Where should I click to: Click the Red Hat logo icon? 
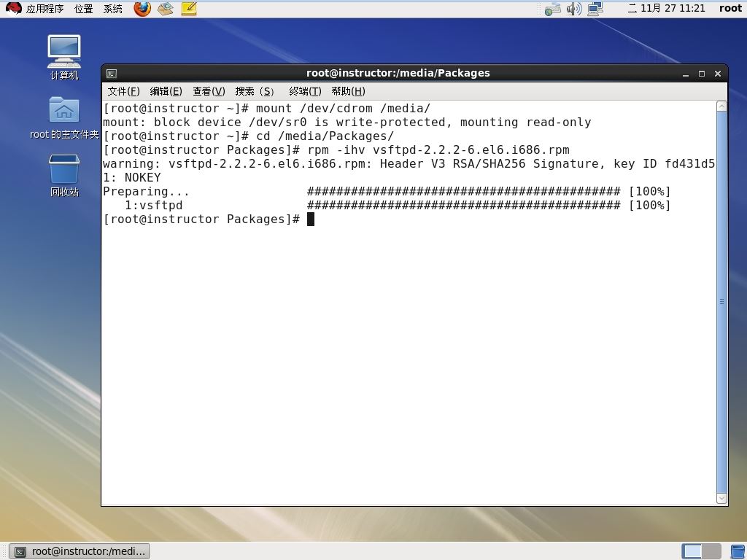click(13, 8)
